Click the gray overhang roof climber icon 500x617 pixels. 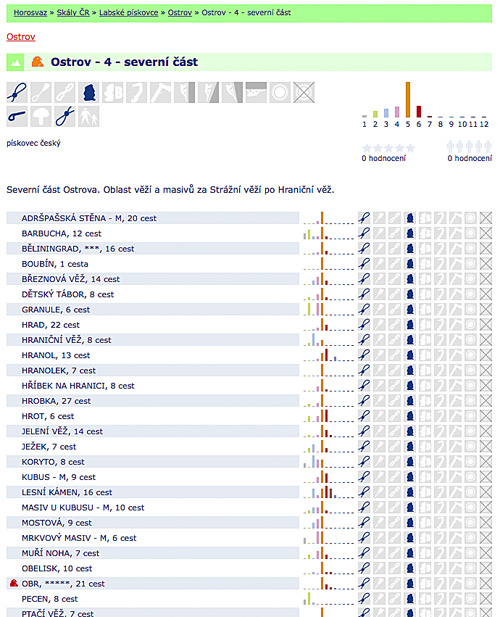(x=256, y=92)
